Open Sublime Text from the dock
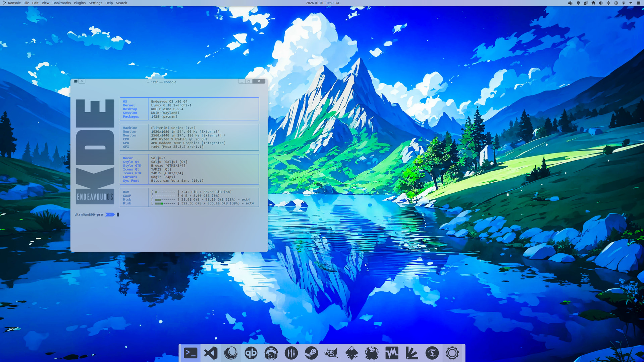This screenshot has width=644, height=362. click(432, 353)
